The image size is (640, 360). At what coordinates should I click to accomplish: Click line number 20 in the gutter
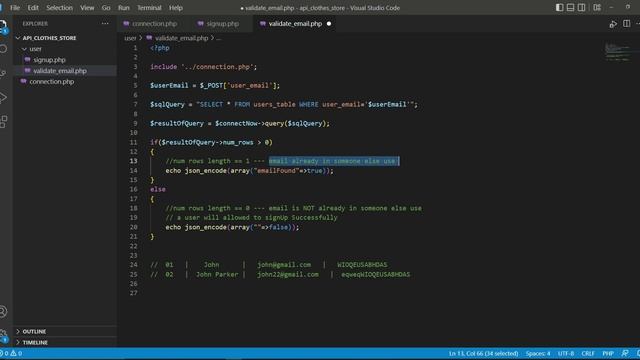point(134,227)
